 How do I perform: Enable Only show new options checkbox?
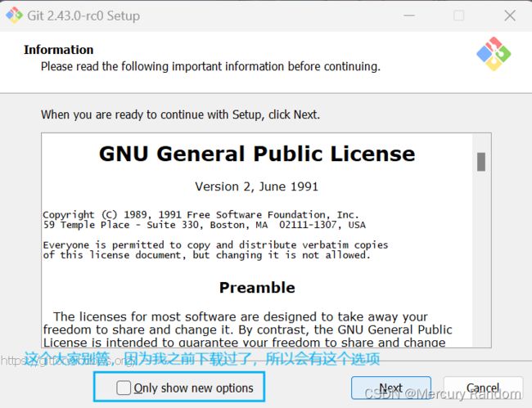123,388
